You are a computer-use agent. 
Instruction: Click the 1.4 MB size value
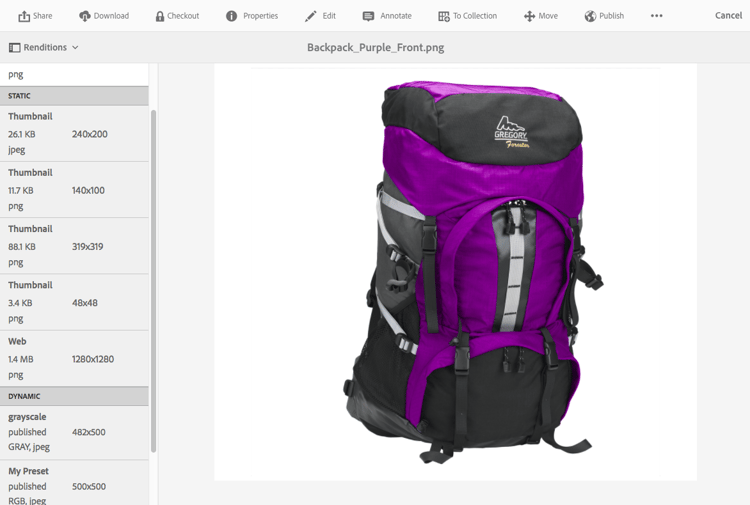(x=21, y=359)
